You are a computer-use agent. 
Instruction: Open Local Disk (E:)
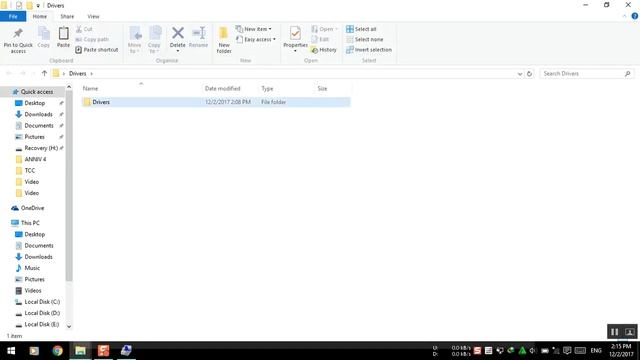[x=42, y=324]
